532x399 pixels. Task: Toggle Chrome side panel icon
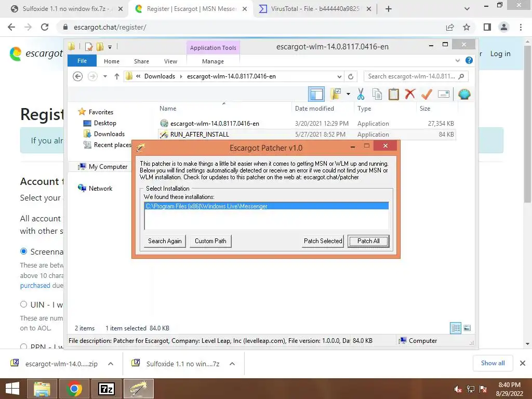487,27
